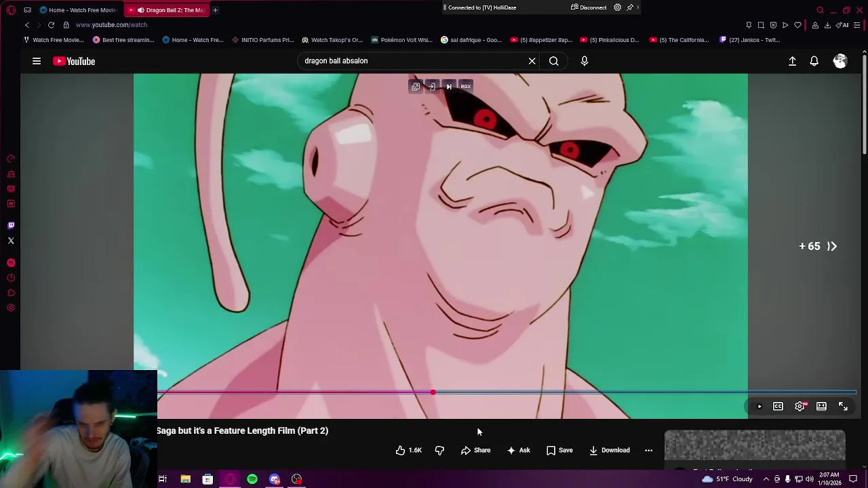Open the Ask AI button
This screenshot has width=868, height=488.
click(518, 450)
